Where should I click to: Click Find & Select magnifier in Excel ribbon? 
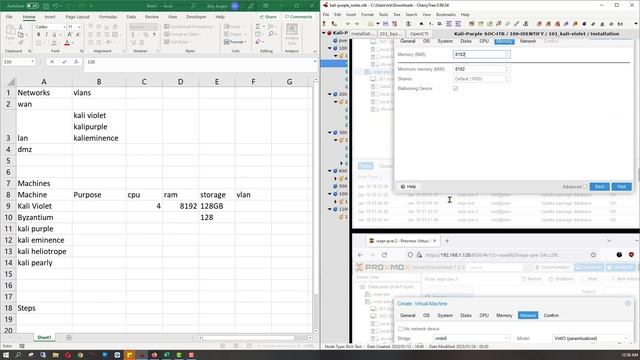point(271,34)
